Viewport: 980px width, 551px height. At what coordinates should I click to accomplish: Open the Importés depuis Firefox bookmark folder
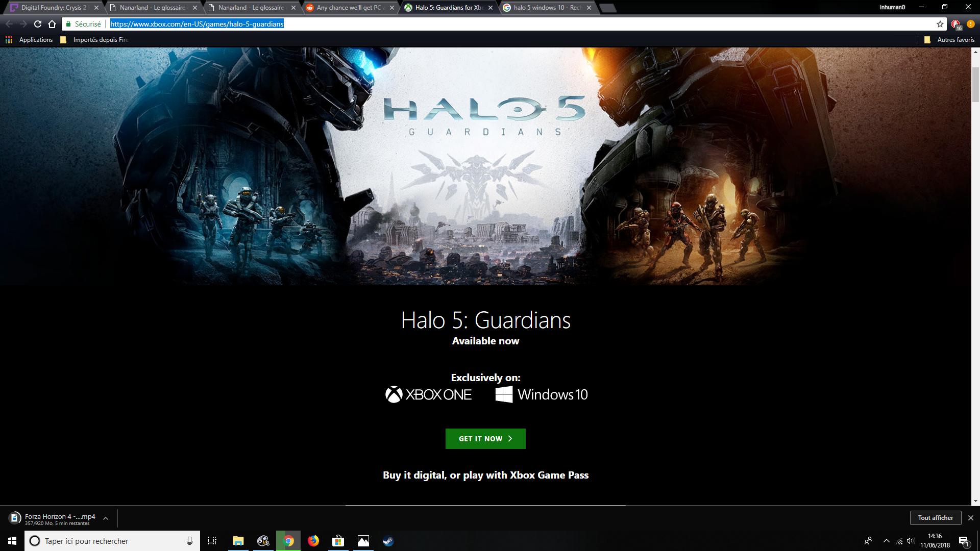(94, 40)
